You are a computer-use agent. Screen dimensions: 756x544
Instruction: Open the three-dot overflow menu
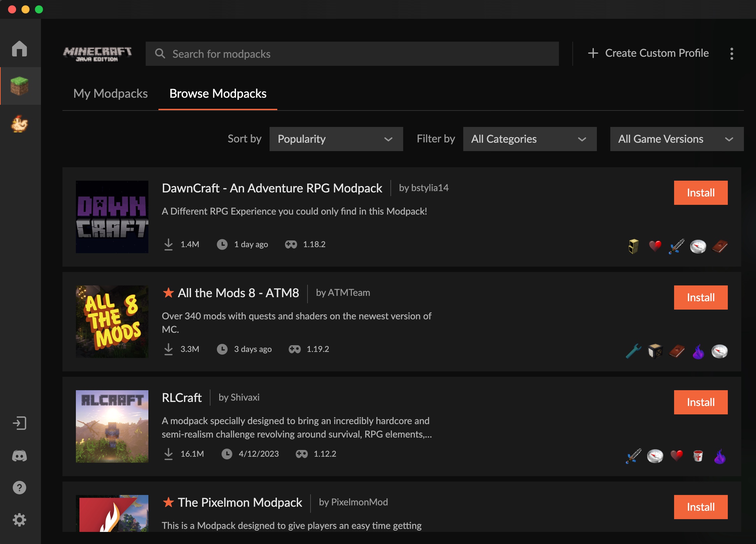coord(732,53)
